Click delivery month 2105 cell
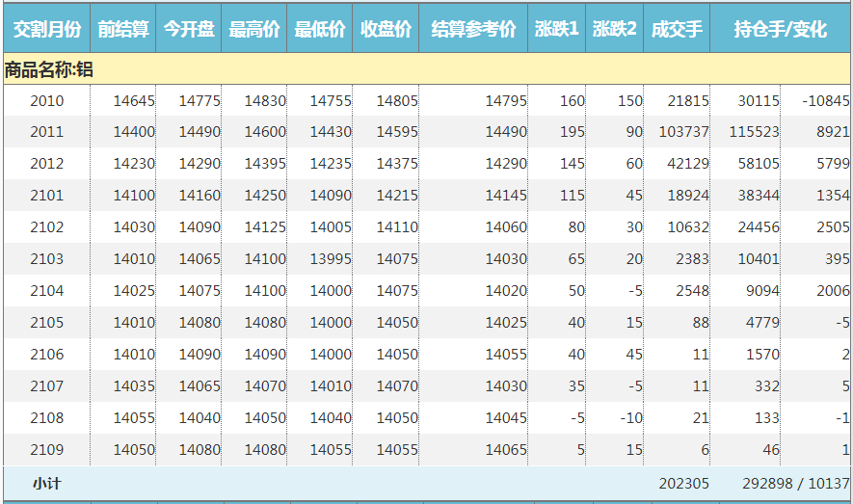This screenshot has width=853, height=504. [x=47, y=323]
